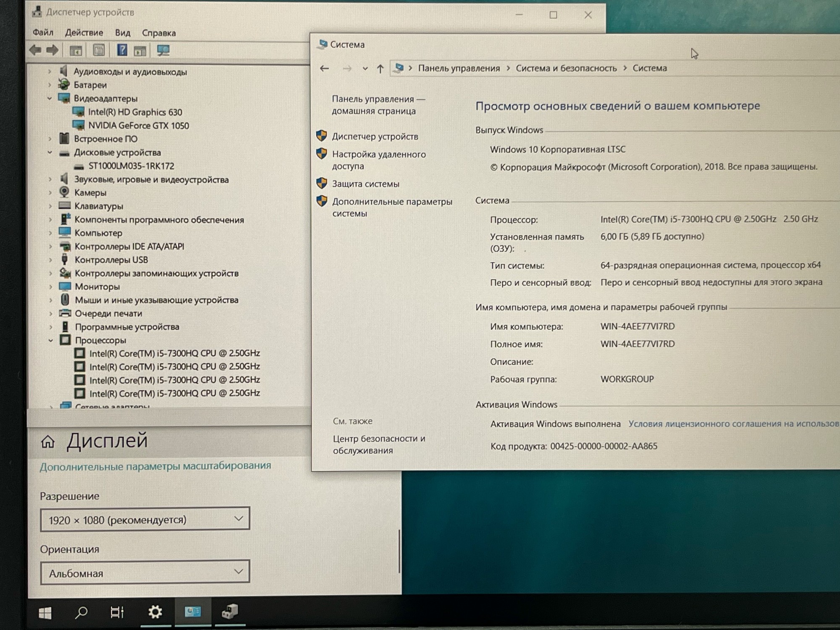Select the Очереди печати printer icon
This screenshot has width=840, height=630.
(x=65, y=313)
